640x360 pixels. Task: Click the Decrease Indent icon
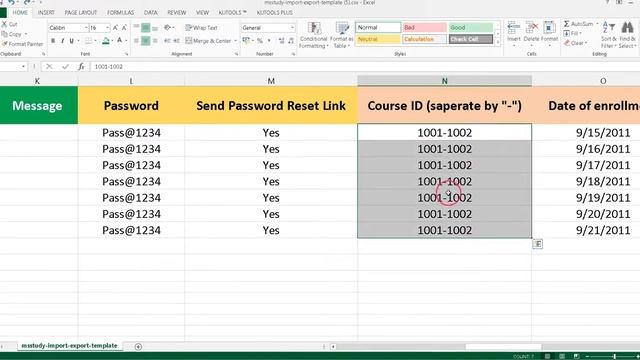(167, 41)
